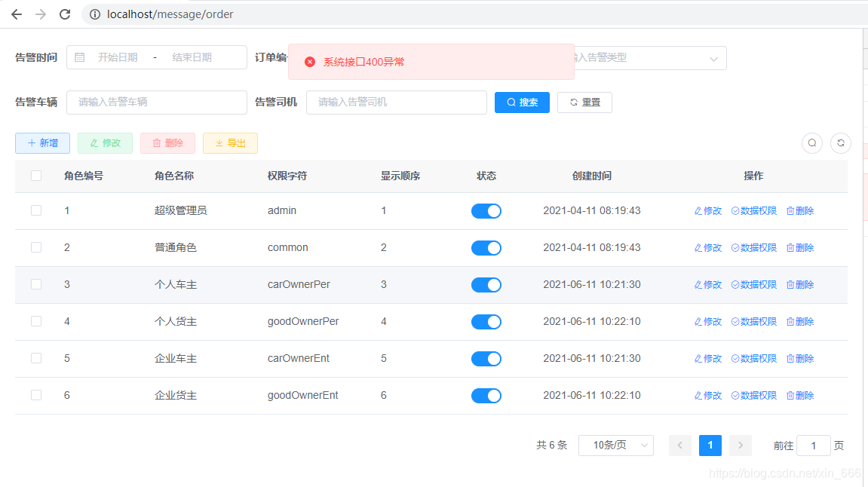The height and width of the screenshot is (487, 868).
Task: Click the 新增 button
Action: (42, 142)
